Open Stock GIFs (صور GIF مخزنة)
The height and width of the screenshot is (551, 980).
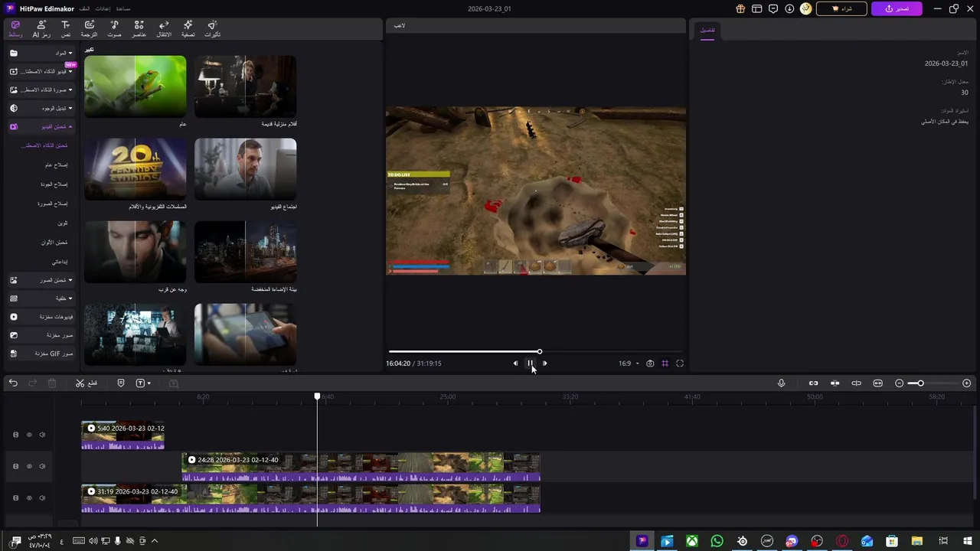coord(41,354)
